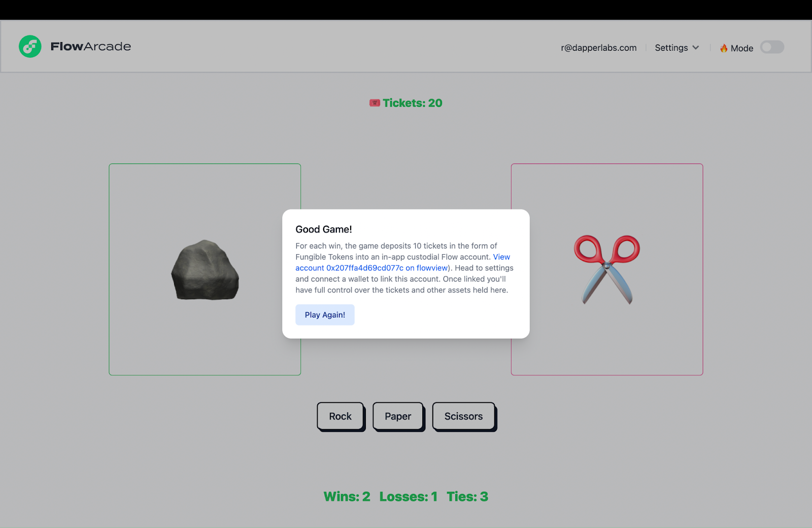Click the Play Again! button
Viewport: 812px width, 528px height.
pyautogui.click(x=325, y=315)
